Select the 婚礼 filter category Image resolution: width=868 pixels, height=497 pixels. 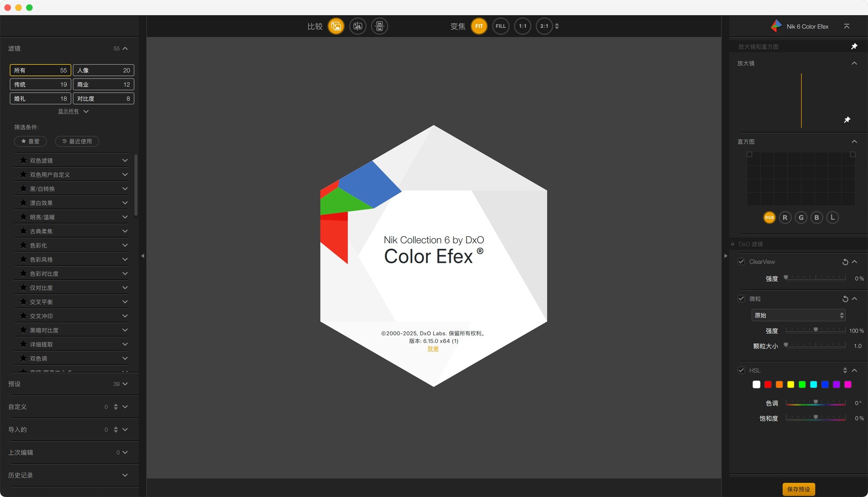pos(40,98)
